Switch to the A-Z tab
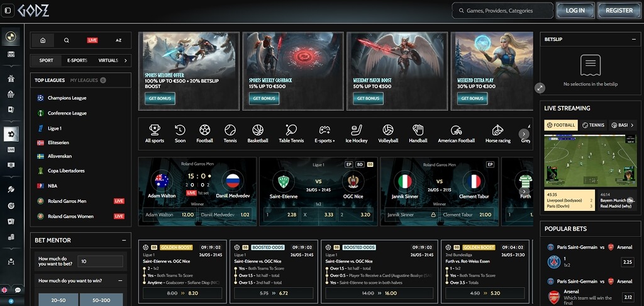Image resolution: width=644 pixels, height=306 pixels. (118, 40)
